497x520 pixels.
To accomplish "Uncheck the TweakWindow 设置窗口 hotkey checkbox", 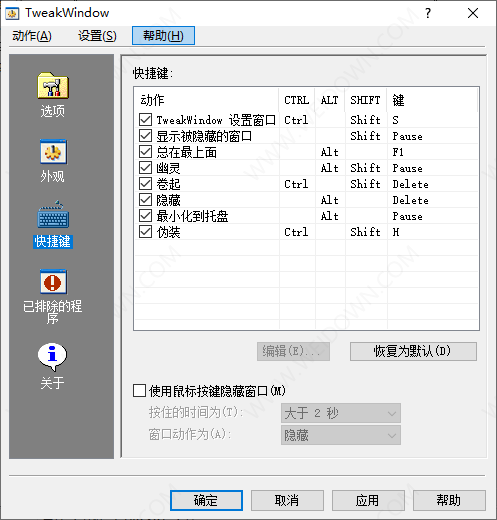I will [145, 119].
